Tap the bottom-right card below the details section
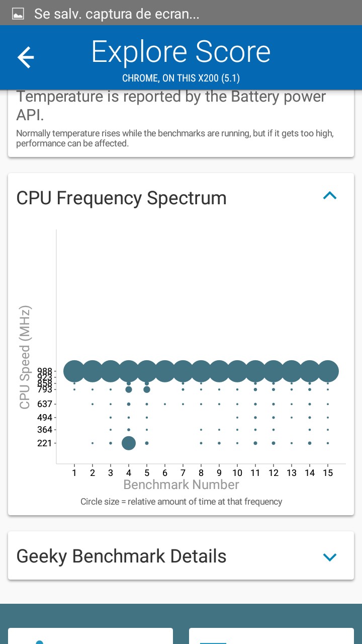 pos(271,636)
